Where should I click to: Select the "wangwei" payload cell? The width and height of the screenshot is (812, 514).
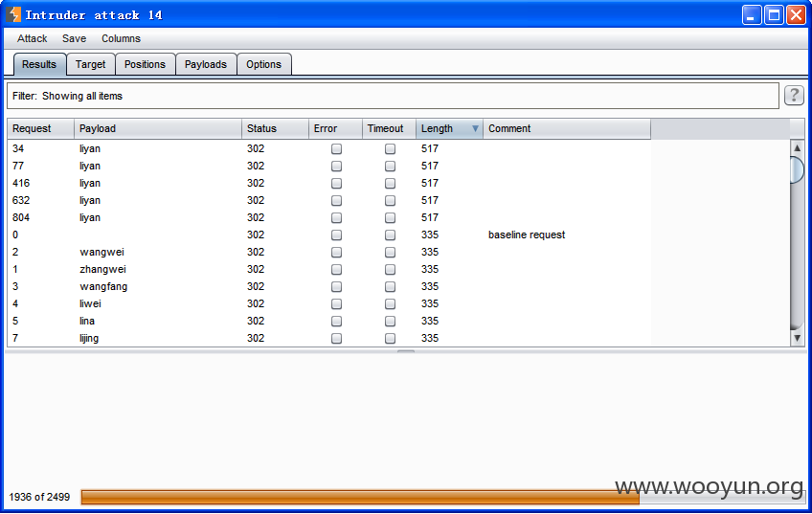point(102,252)
